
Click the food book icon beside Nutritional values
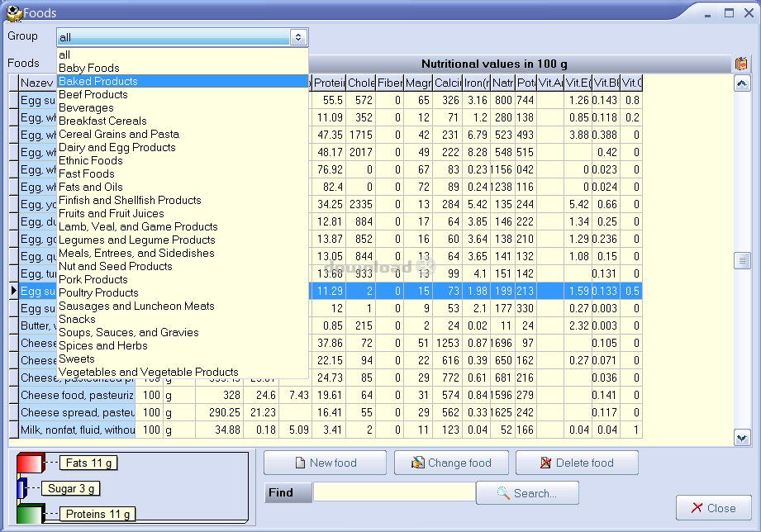point(740,64)
